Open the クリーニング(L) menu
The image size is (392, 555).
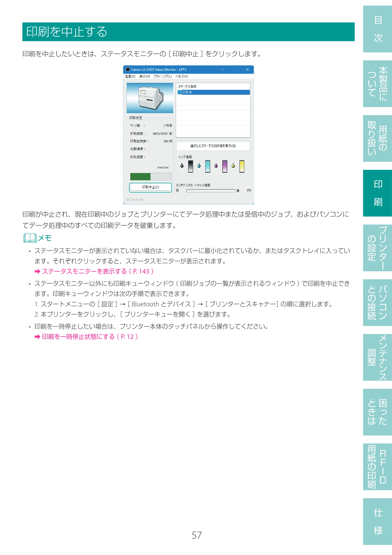(x=162, y=76)
